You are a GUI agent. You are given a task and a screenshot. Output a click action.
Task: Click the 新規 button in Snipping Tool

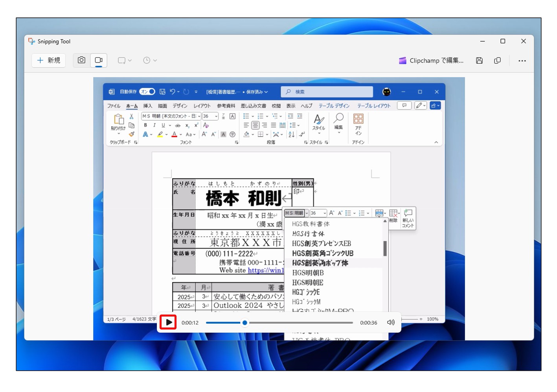[x=49, y=60]
